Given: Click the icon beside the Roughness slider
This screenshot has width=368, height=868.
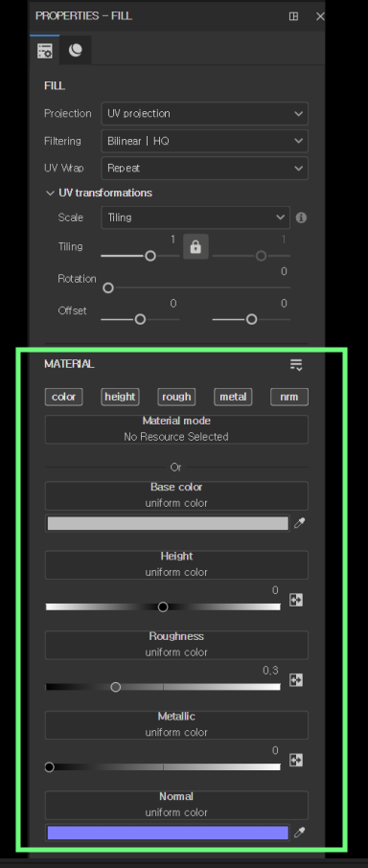Looking at the screenshot, I should tap(296, 680).
